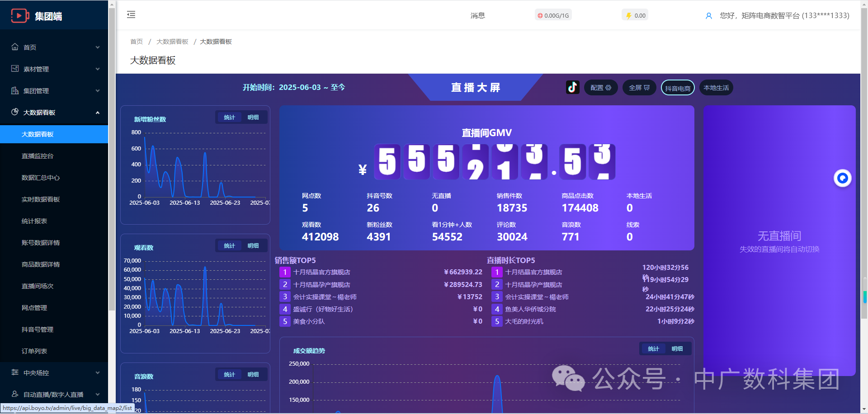
Task: Click the 首页 home icon in sidebar
Action: [15, 47]
